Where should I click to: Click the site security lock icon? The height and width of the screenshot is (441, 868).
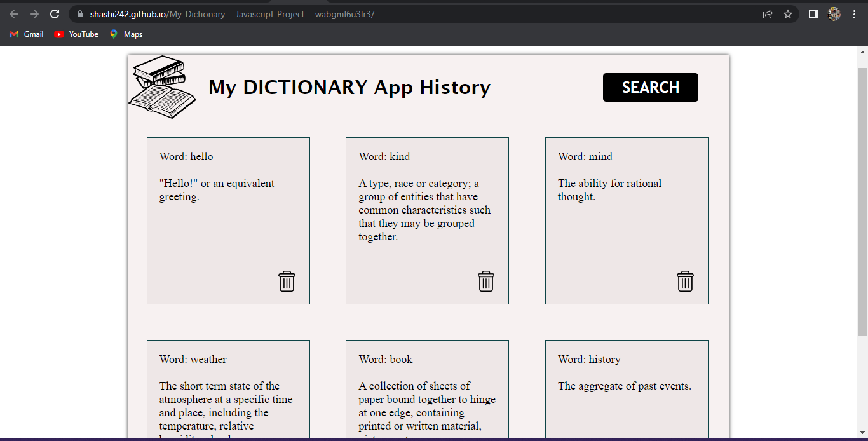pyautogui.click(x=79, y=13)
